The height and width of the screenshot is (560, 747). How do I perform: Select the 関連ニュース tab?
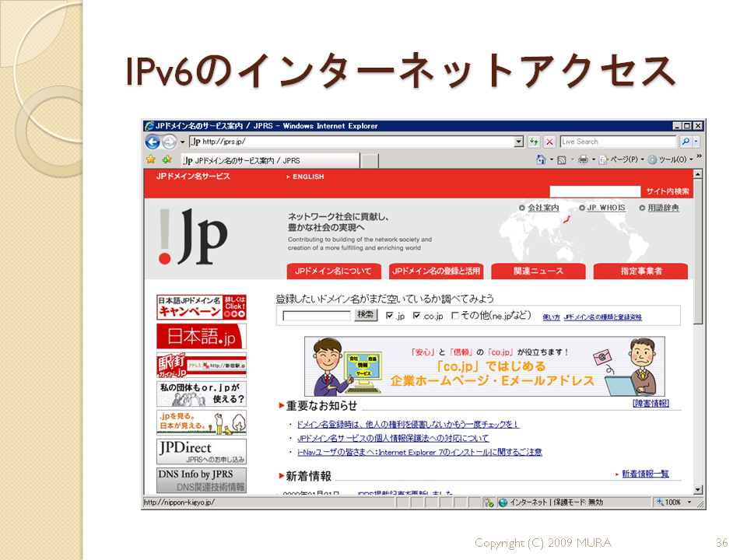click(538, 271)
